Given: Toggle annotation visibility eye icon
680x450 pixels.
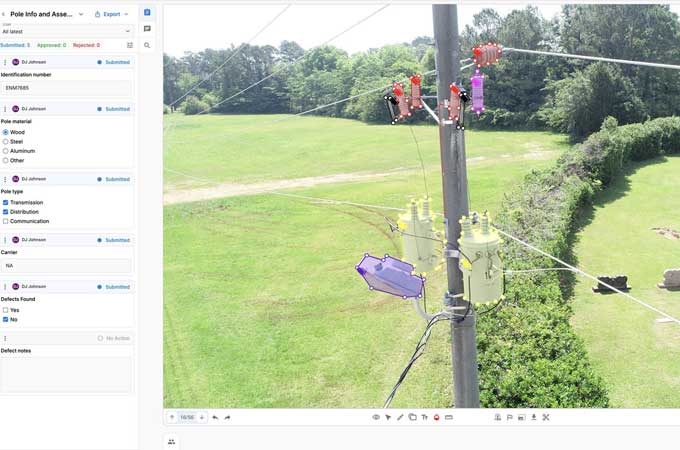Looking at the screenshot, I should (x=376, y=417).
